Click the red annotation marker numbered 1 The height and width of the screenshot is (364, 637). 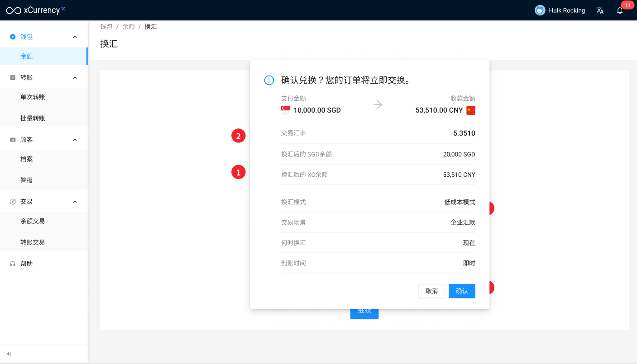238,172
